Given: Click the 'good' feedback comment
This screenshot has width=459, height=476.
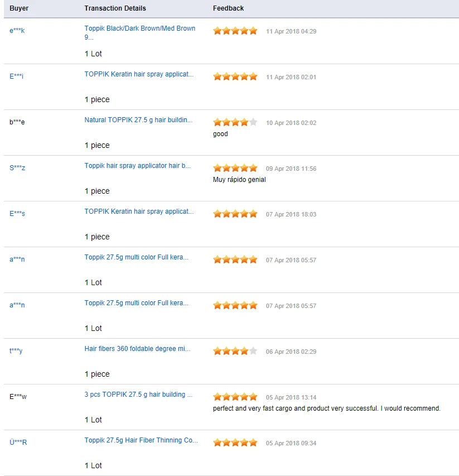Looking at the screenshot, I should [220, 134].
